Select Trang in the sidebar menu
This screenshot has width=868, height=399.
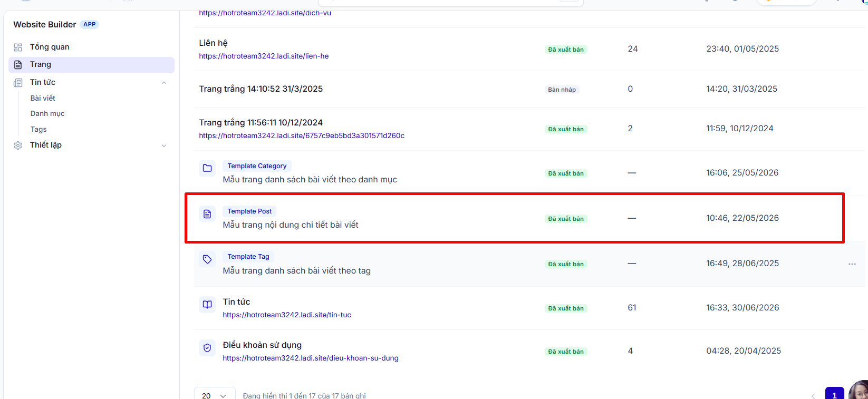(x=91, y=65)
